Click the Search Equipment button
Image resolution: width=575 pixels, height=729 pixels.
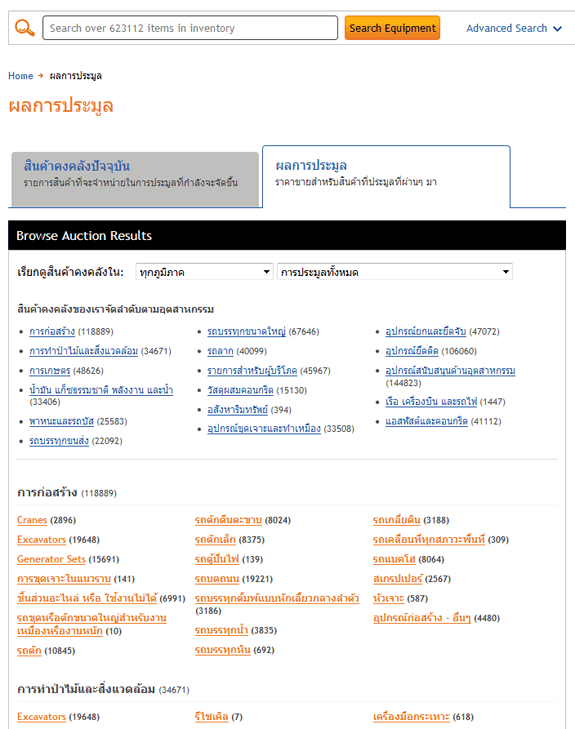pos(392,28)
